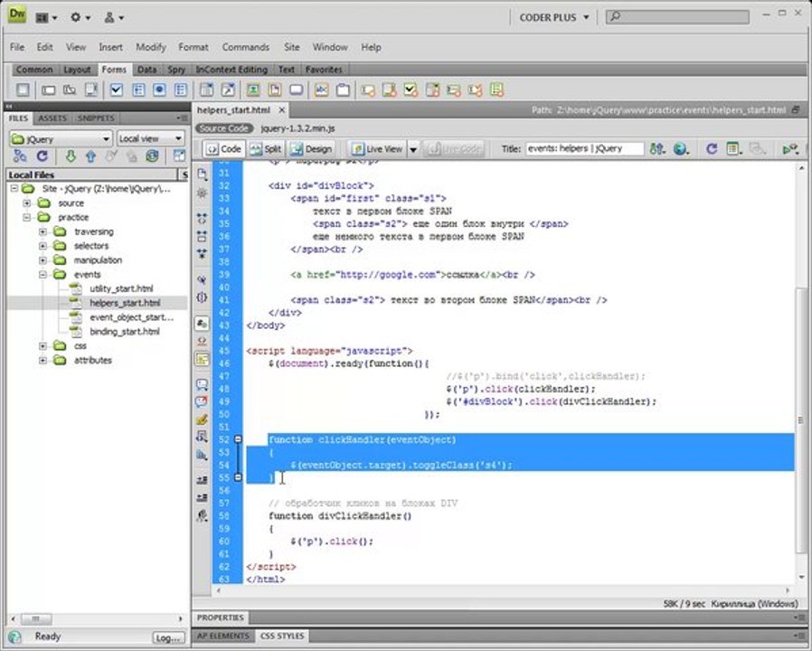Image resolution: width=812 pixels, height=651 pixels.
Task: Click the search box at top right
Action: click(x=677, y=16)
